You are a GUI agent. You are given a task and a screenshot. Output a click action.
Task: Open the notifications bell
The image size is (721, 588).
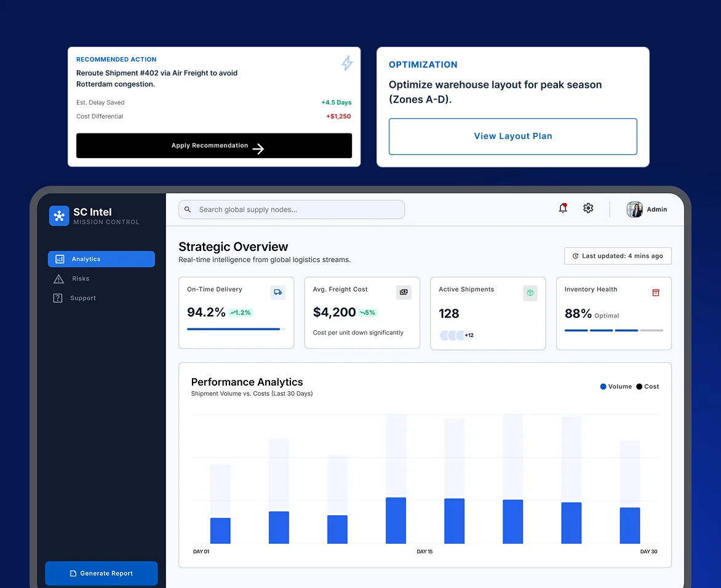click(x=563, y=209)
